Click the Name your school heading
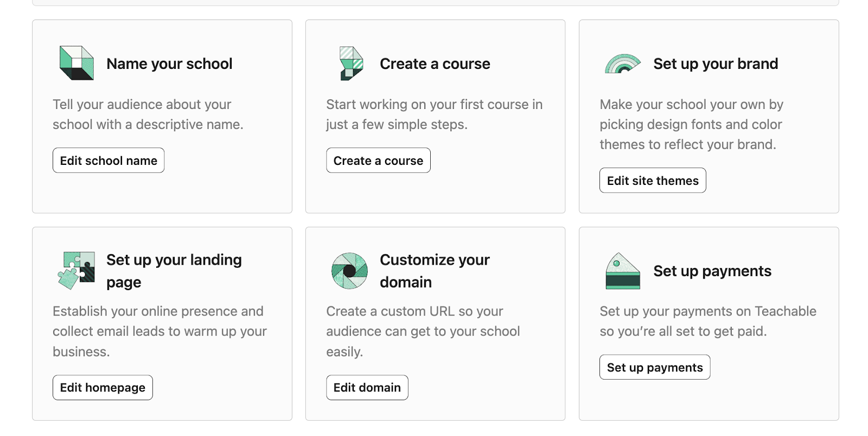This screenshot has width=868, height=436. 169,64
